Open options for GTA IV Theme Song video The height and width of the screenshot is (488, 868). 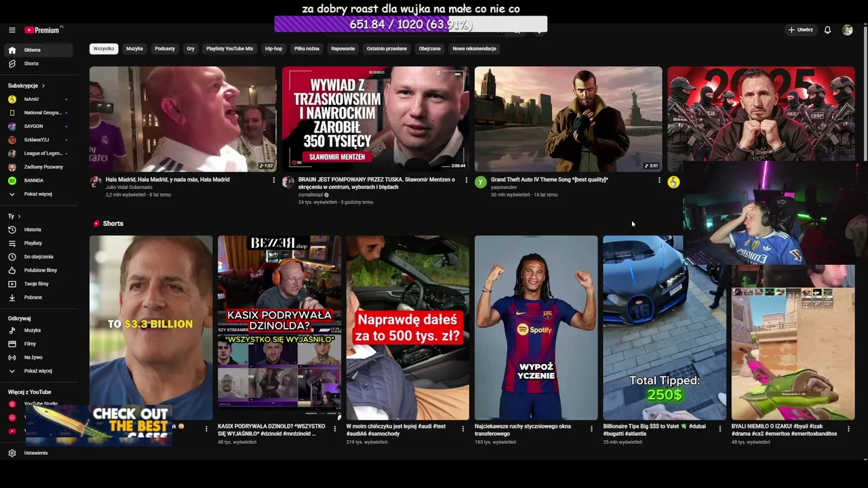tap(658, 180)
